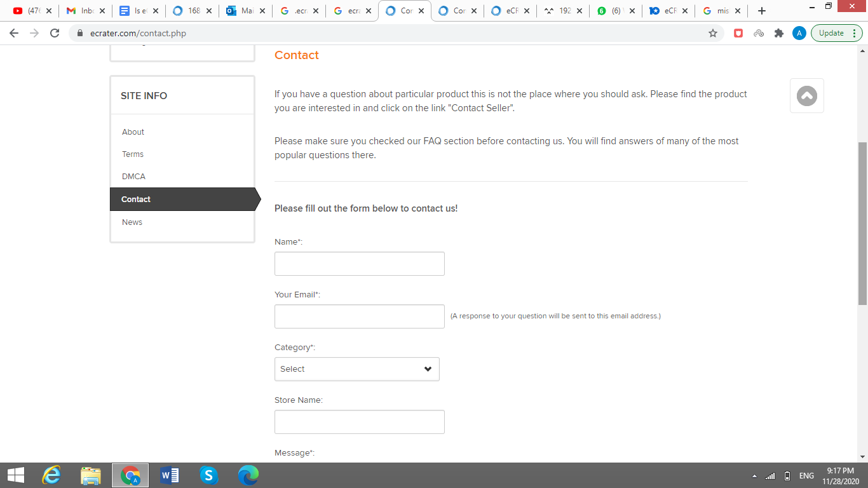
Task: Click the battery status tray icon
Action: (x=787, y=476)
